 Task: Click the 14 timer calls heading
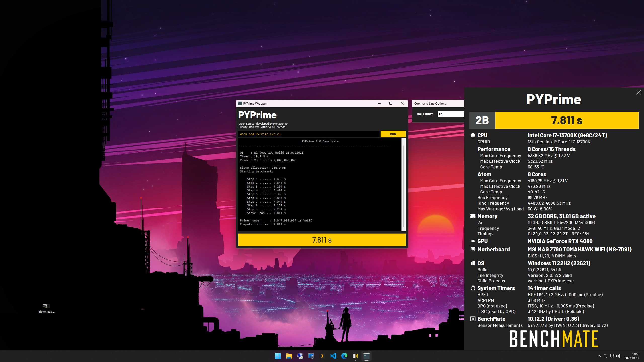coord(544,288)
